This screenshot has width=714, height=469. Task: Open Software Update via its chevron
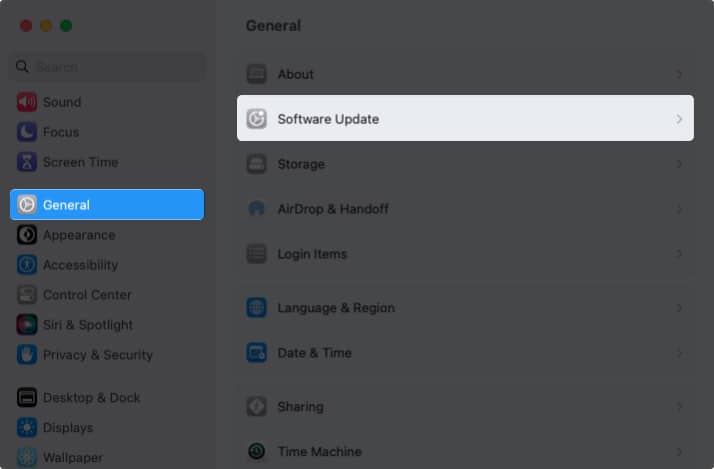(679, 119)
